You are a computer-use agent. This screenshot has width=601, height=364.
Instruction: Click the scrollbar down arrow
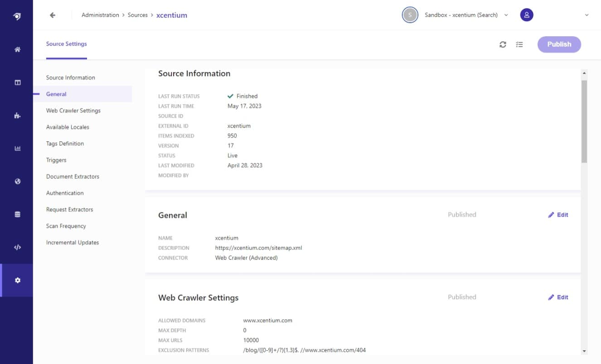tap(584, 351)
